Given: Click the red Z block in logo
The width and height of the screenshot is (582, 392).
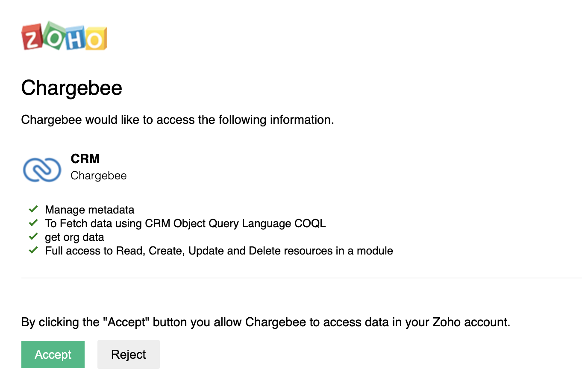Looking at the screenshot, I should 32,38.
